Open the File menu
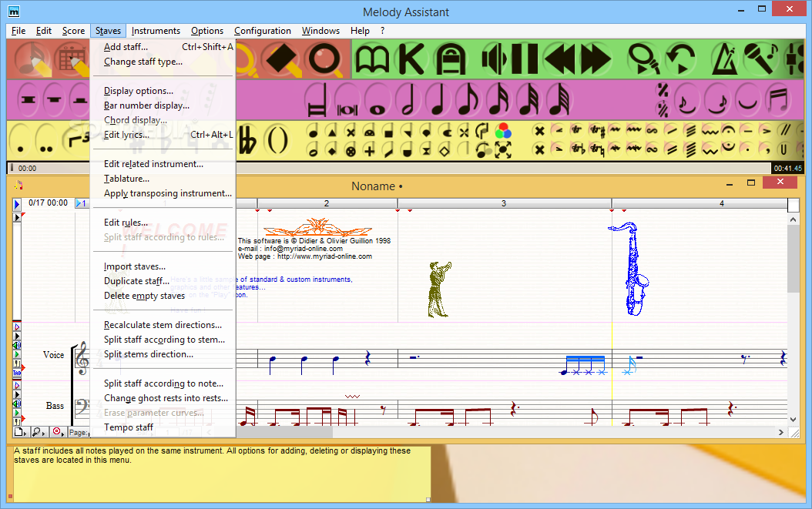Screen dimensions: 812x509 [18, 31]
